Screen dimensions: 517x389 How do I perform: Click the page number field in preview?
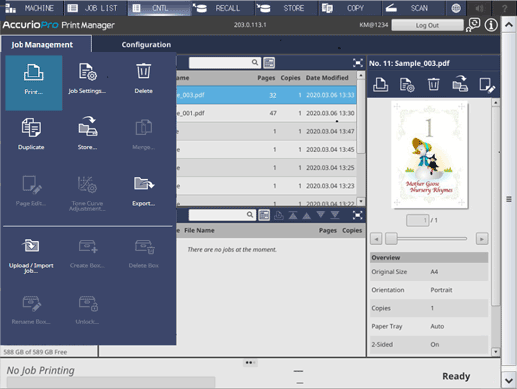coord(418,220)
